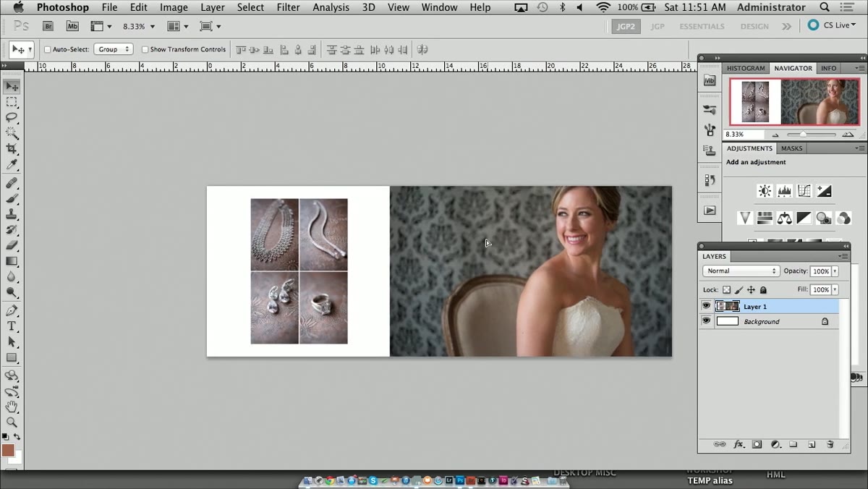Toggle lock image pixels brush icon
Viewport: 868px width, 489px height.
[x=739, y=290]
